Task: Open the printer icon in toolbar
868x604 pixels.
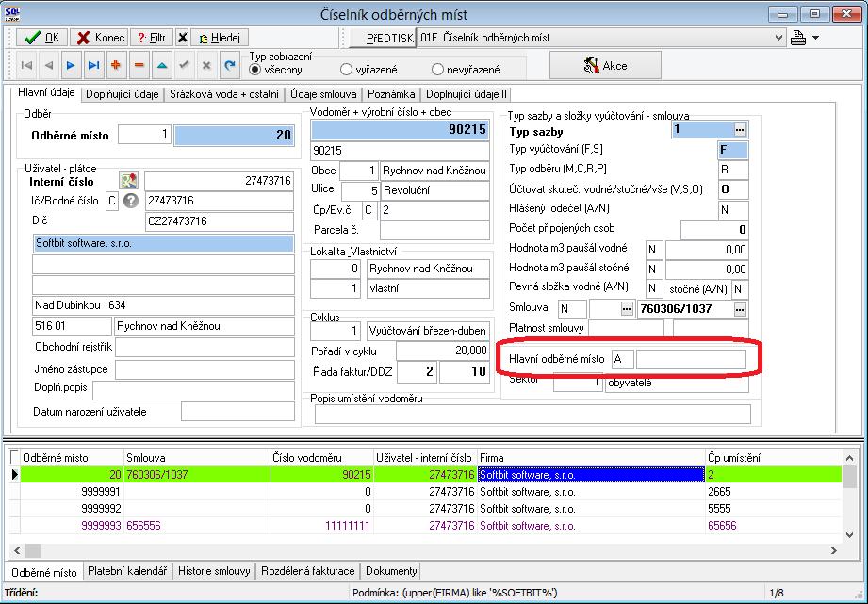Action: click(797, 38)
